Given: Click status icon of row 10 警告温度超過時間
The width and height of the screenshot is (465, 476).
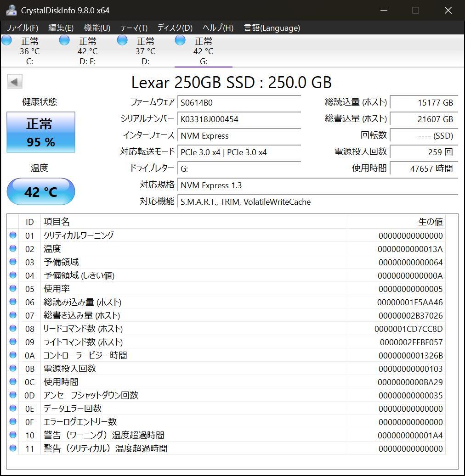Looking at the screenshot, I should pyautogui.click(x=13, y=435).
